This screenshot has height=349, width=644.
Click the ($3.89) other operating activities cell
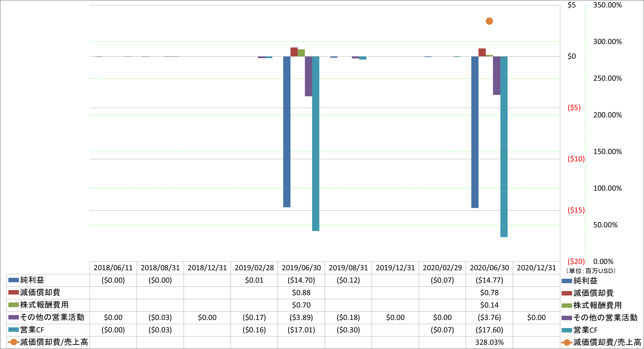301,318
